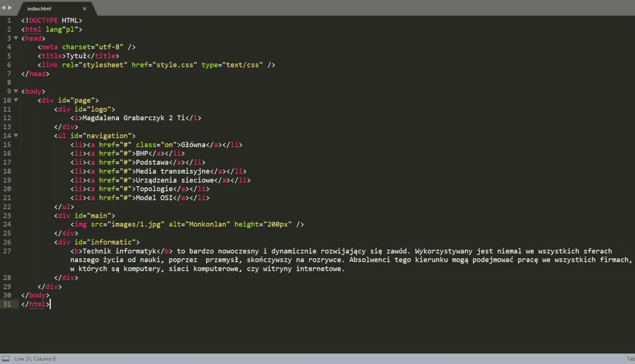Collapse the head section fold arrow
The height and width of the screenshot is (364, 635).
(x=16, y=38)
